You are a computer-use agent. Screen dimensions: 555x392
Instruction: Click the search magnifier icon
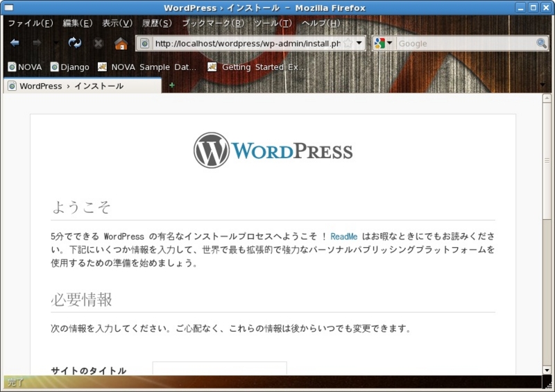point(541,43)
